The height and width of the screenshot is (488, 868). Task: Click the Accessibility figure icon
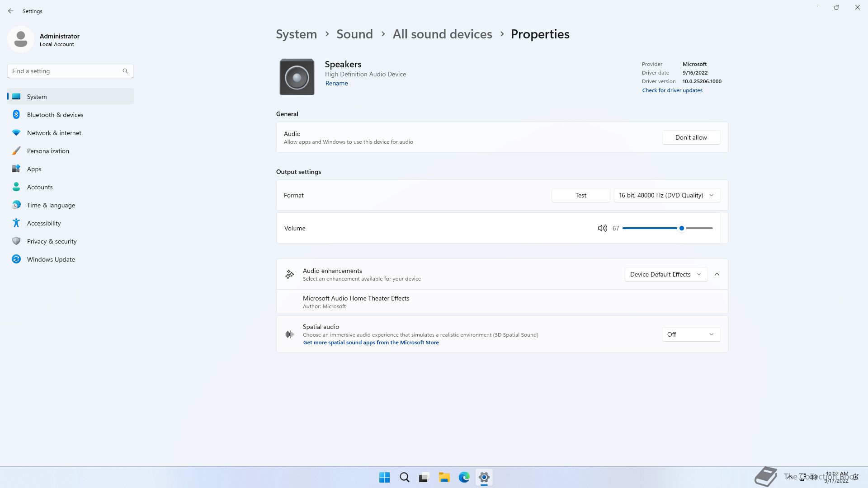16,223
